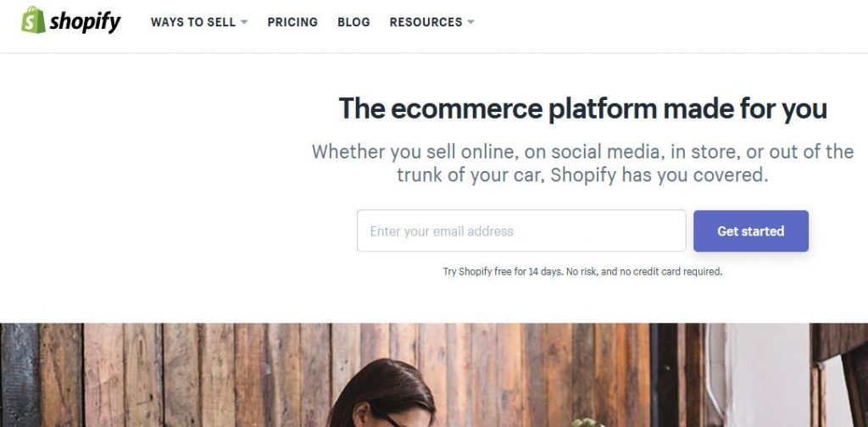This screenshot has height=427, width=868.
Task: Click the "trunk of your car" subheading line
Action: click(582, 175)
